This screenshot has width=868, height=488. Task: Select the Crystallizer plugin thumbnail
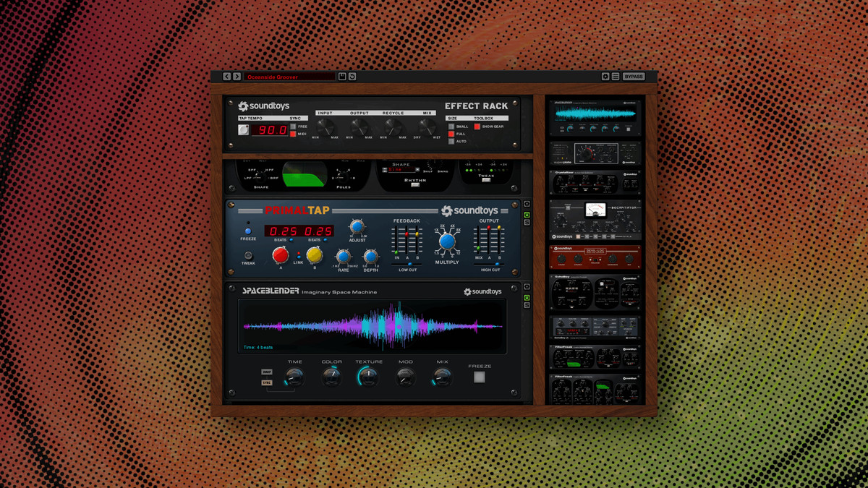pyautogui.click(x=595, y=183)
